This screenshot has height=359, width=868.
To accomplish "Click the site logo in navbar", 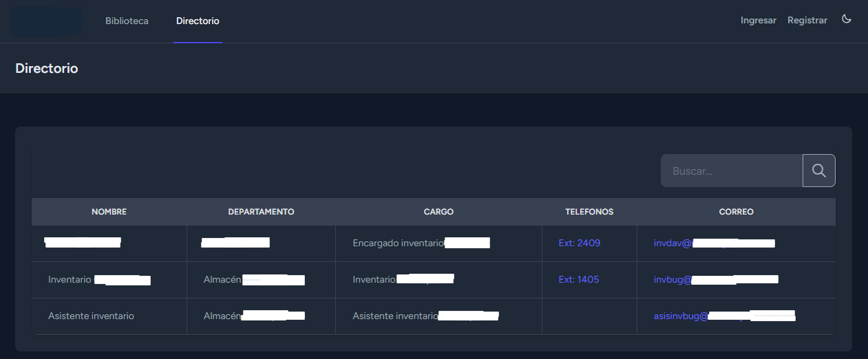I will coord(47,21).
